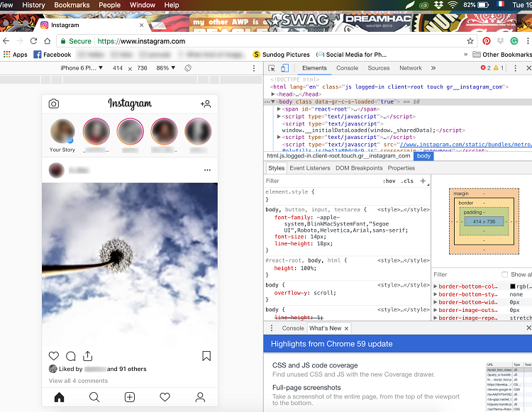This screenshot has height=412, width=532.
Task: Expand the span react-root node
Action: tap(279, 108)
